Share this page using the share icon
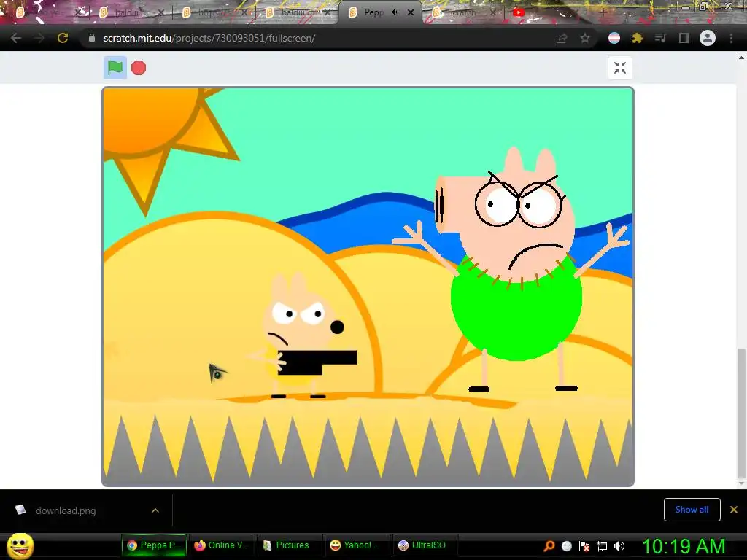 pos(562,38)
